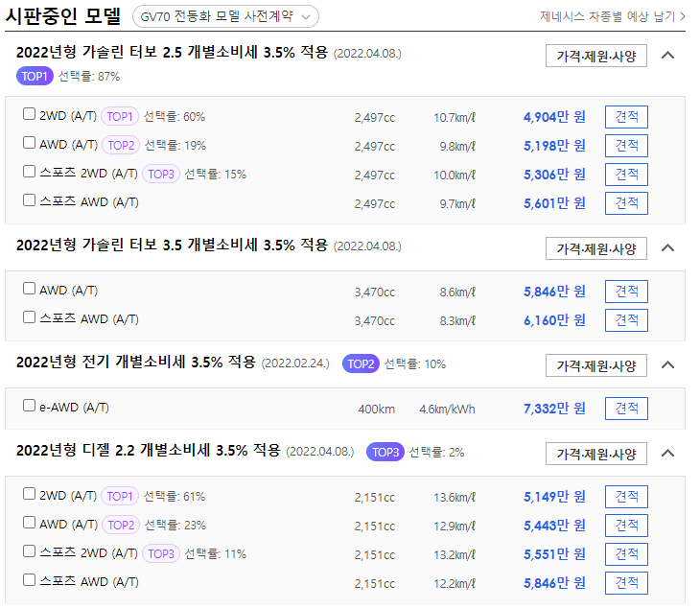Open 가격·제원·사양 for 디젤 2.2
This screenshot has width=700, height=609.
click(x=596, y=454)
